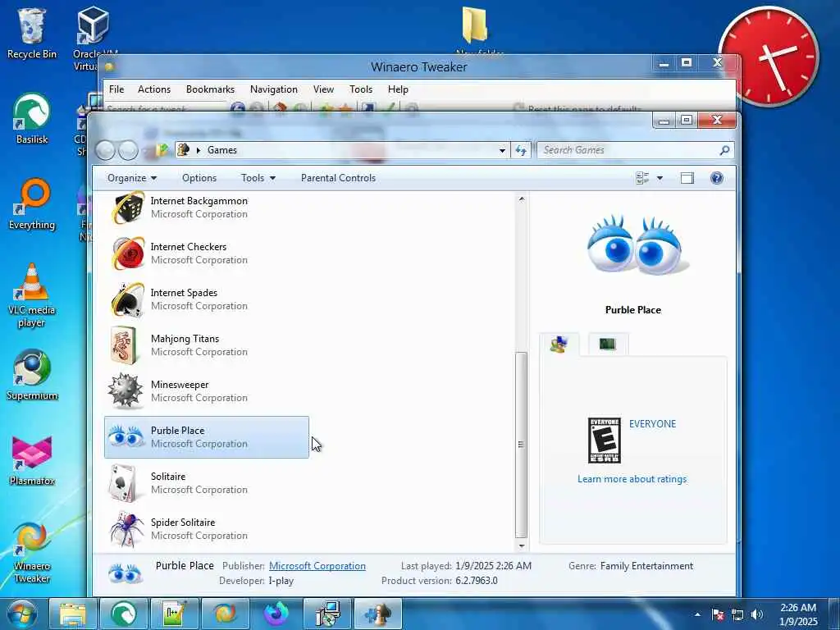The image size is (840, 630).
Task: Open Learn more about ratings link
Action: coord(632,479)
